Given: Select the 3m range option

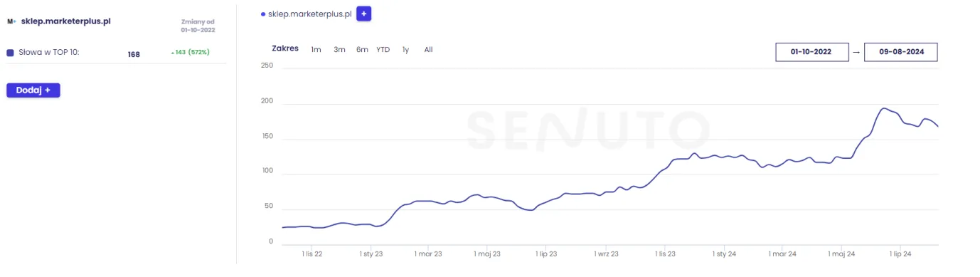Looking at the screenshot, I should coord(339,50).
